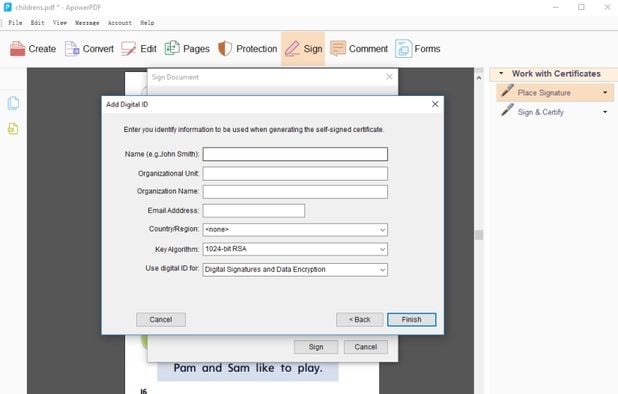Screen dimensions: 618x394
Task: Open the Edit menu in menu bar
Action: pos(37,23)
